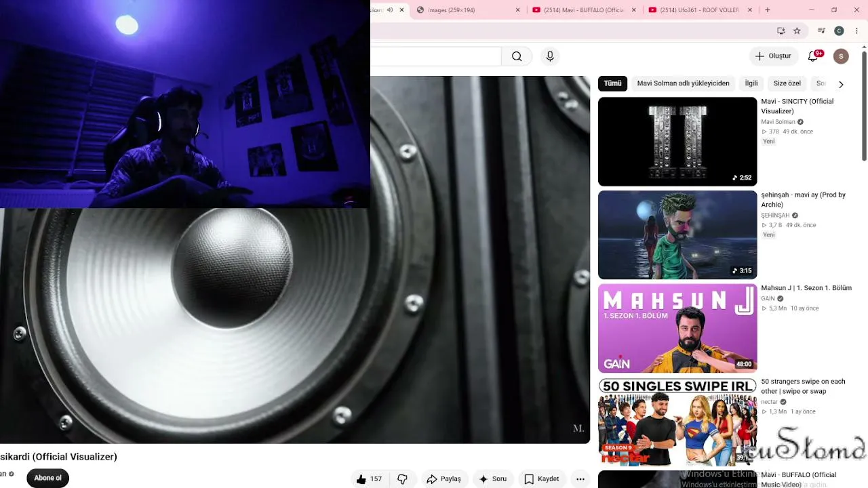This screenshot has width=868, height=488.
Task: Close the Mavi - BUFFALO tab
Action: (x=634, y=10)
